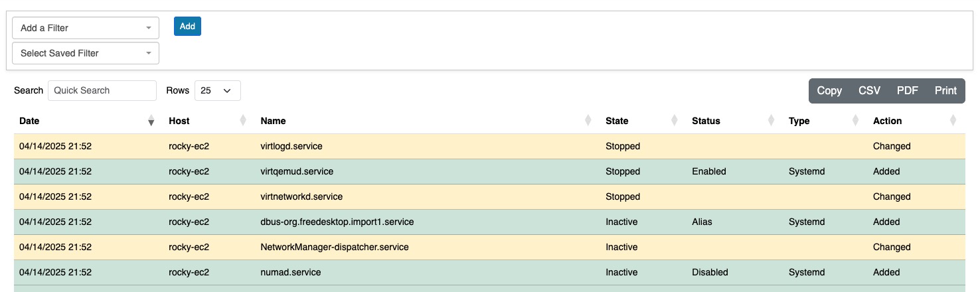Select the virtqemud.service row
The image size is (980, 292).
tap(297, 171)
